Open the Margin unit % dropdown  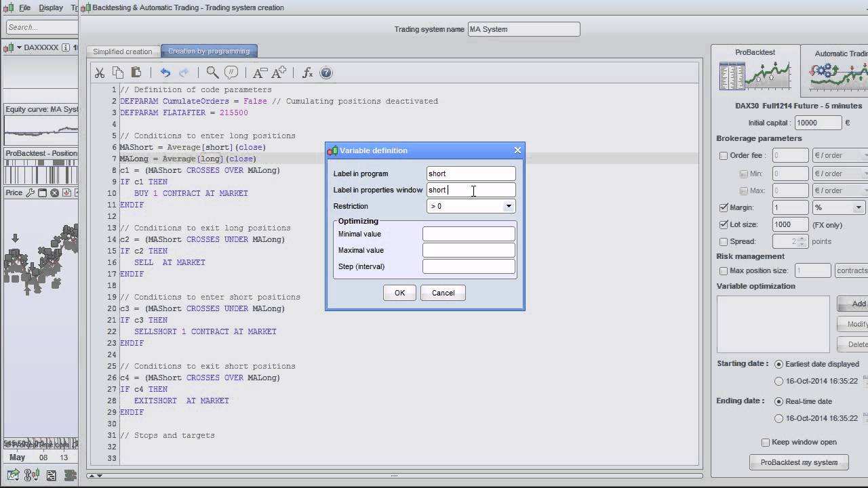click(x=839, y=207)
